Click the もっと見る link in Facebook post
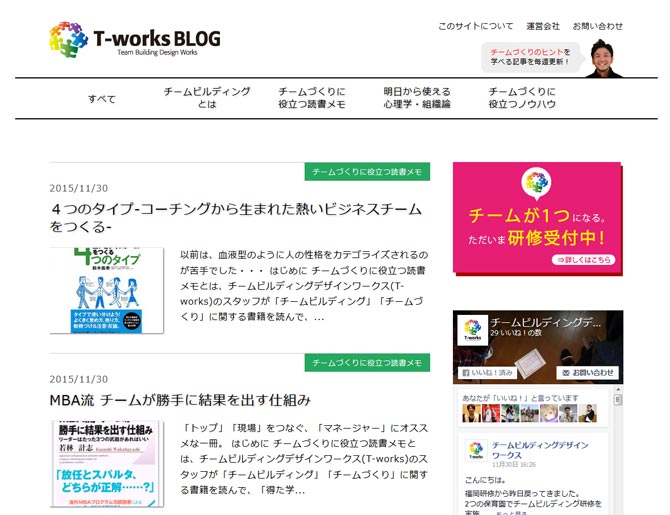The image size is (670, 515). 511,512
